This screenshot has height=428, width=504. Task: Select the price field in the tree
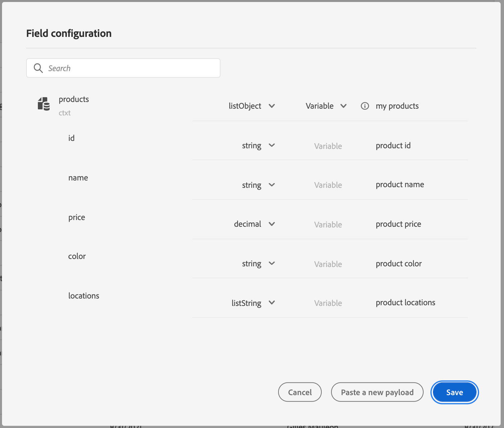[x=77, y=217]
